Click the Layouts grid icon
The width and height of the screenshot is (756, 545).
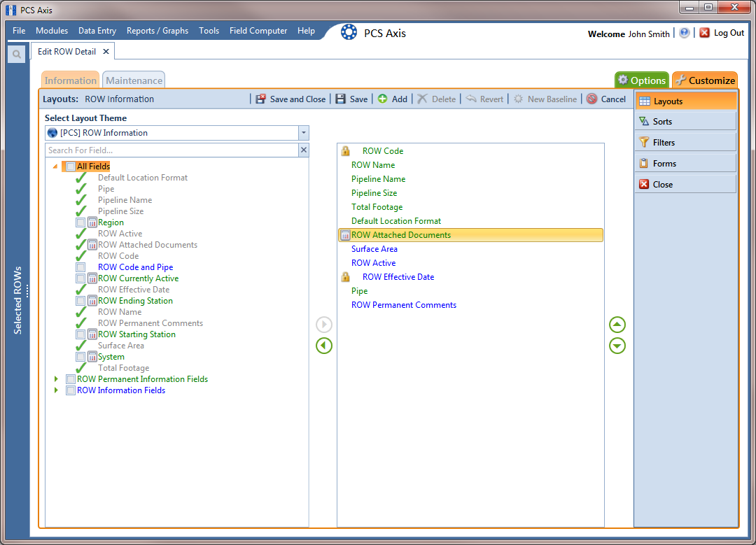[x=645, y=101]
